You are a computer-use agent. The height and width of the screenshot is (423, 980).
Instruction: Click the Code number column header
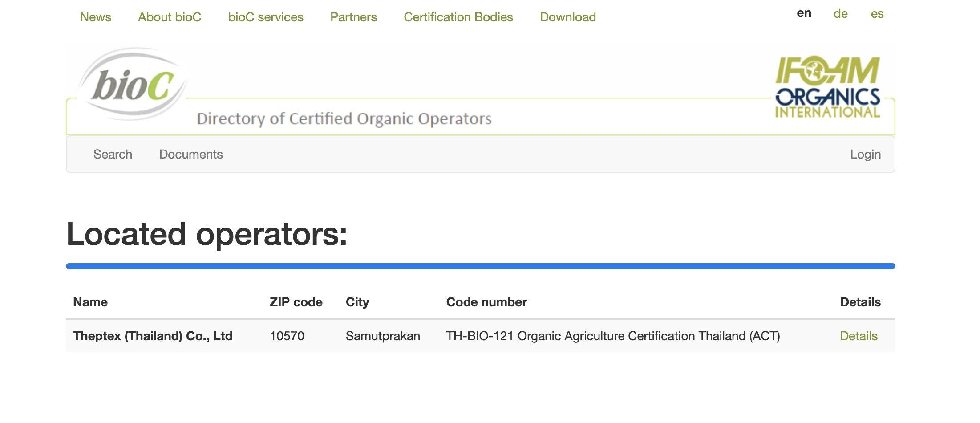coord(486,302)
